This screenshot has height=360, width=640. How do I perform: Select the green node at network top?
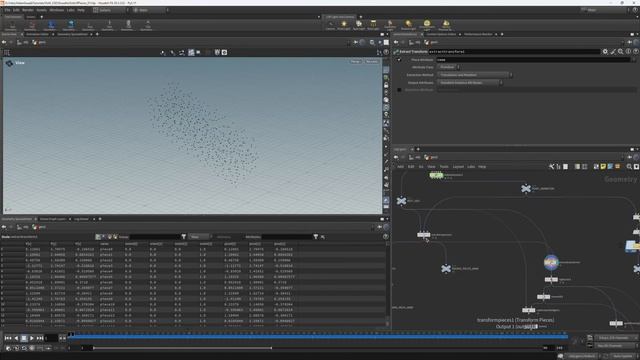[436, 175]
